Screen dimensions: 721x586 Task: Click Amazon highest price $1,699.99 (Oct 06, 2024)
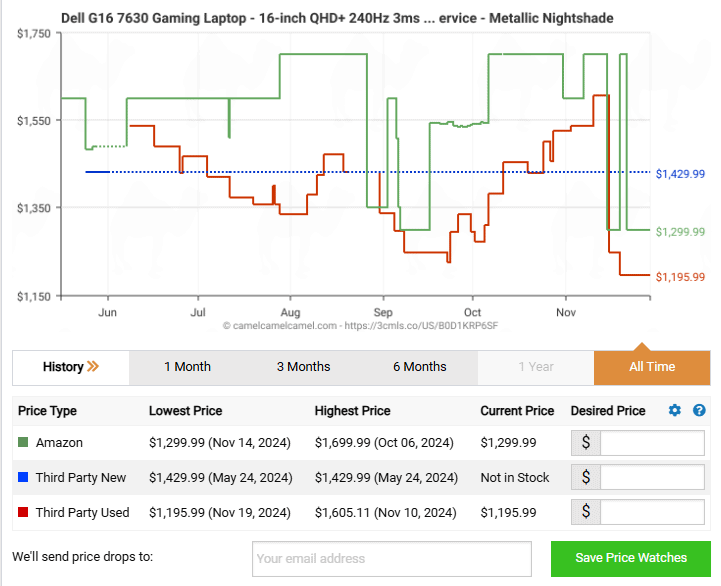(x=384, y=442)
